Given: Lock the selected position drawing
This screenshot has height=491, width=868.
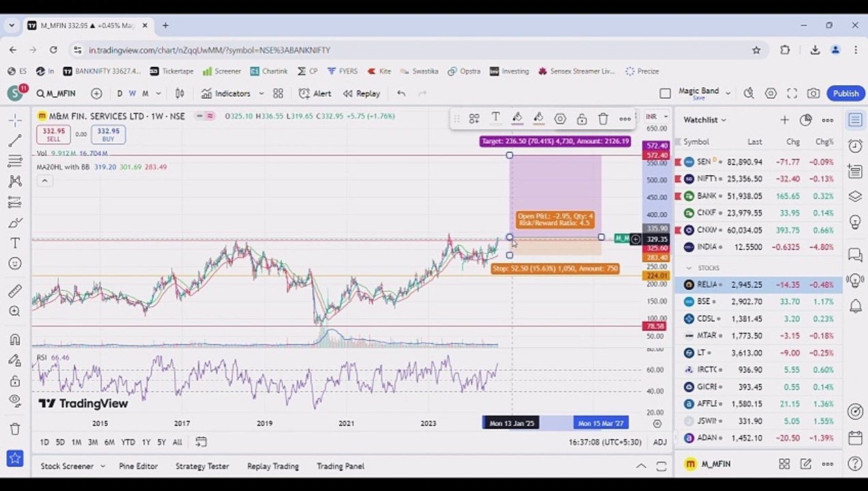Looking at the screenshot, I should (581, 119).
